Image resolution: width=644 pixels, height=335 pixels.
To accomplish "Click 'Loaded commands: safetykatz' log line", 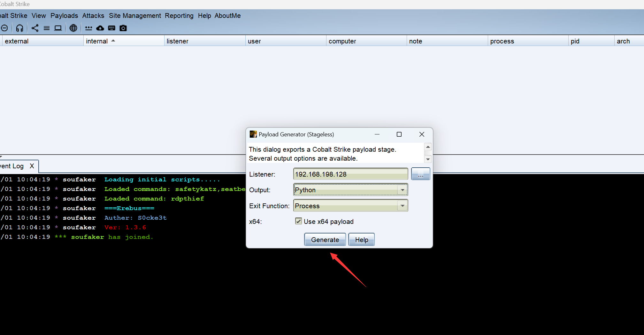I will coord(175,189).
